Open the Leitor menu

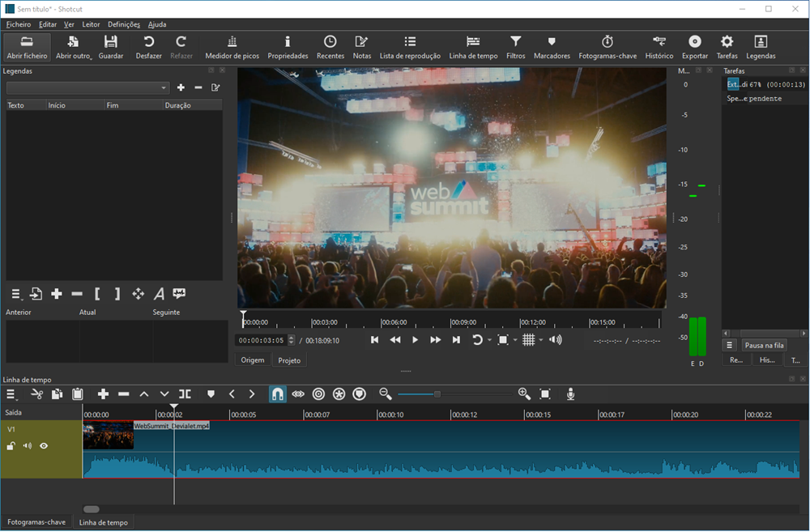[91, 24]
